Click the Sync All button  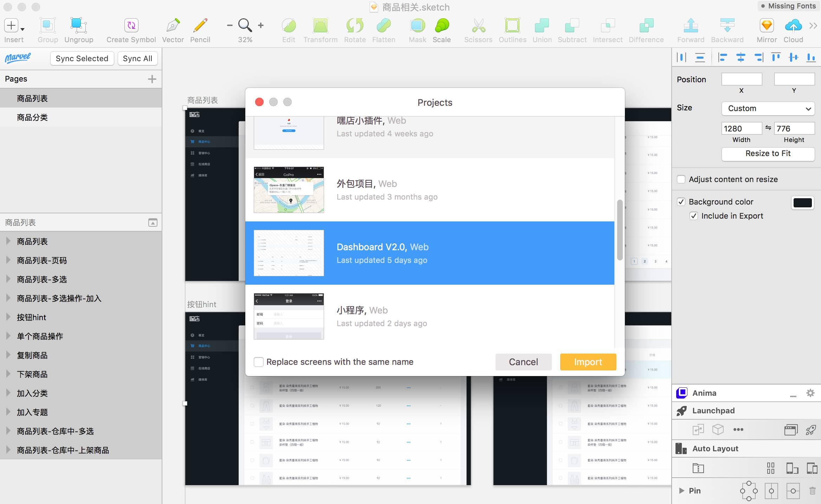(137, 58)
